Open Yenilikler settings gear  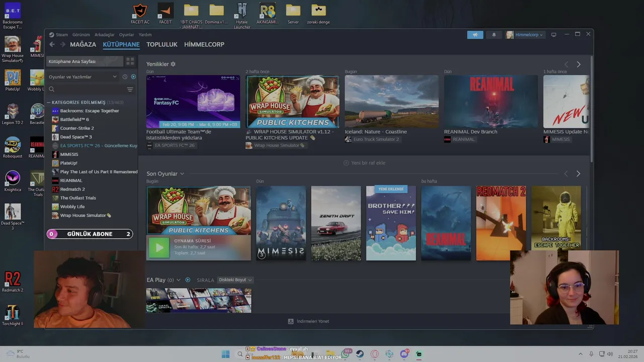[x=173, y=64]
